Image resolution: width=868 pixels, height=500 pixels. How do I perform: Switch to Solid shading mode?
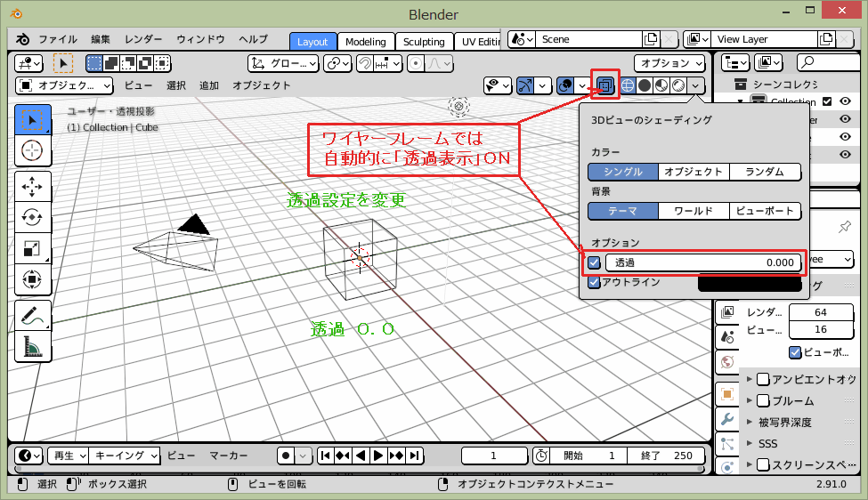(645, 85)
